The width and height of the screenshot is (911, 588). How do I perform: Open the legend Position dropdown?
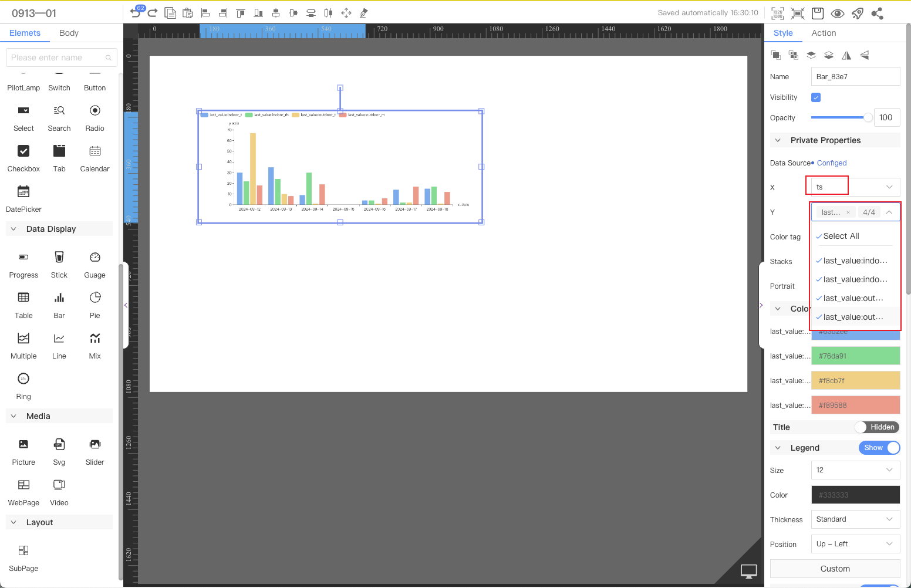coord(855,544)
